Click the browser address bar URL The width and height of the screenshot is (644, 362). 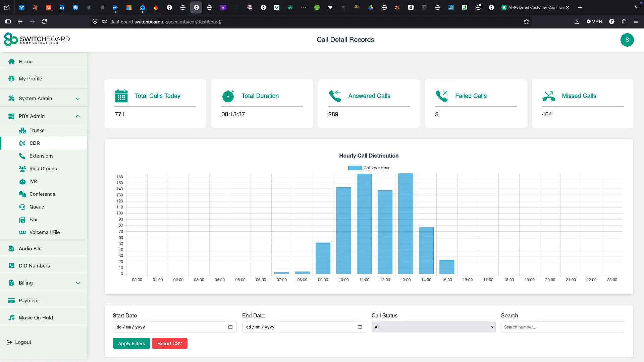[x=166, y=22]
